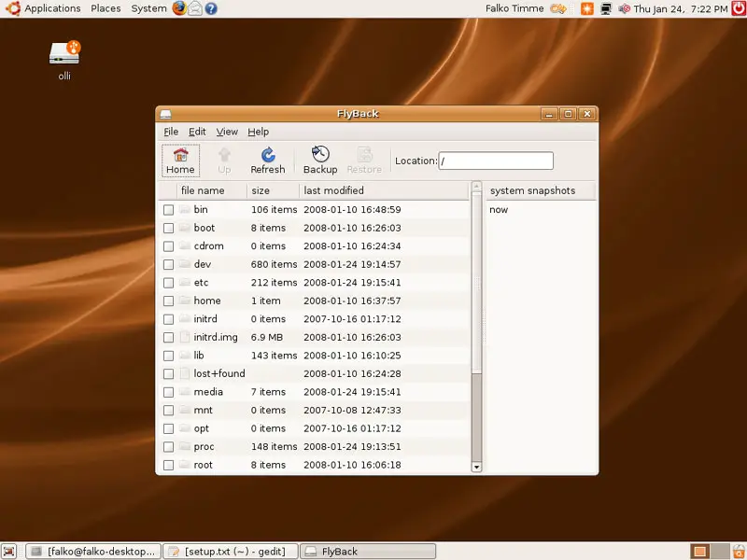The width and height of the screenshot is (747, 560).
Task: Click the Home toolbar button in FlyBack
Action: pos(180,161)
